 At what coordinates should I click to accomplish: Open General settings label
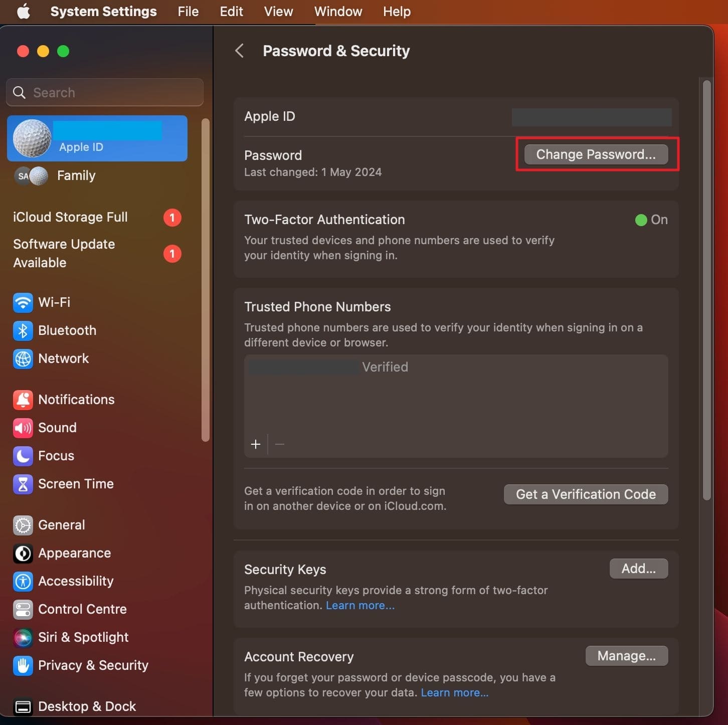click(61, 525)
